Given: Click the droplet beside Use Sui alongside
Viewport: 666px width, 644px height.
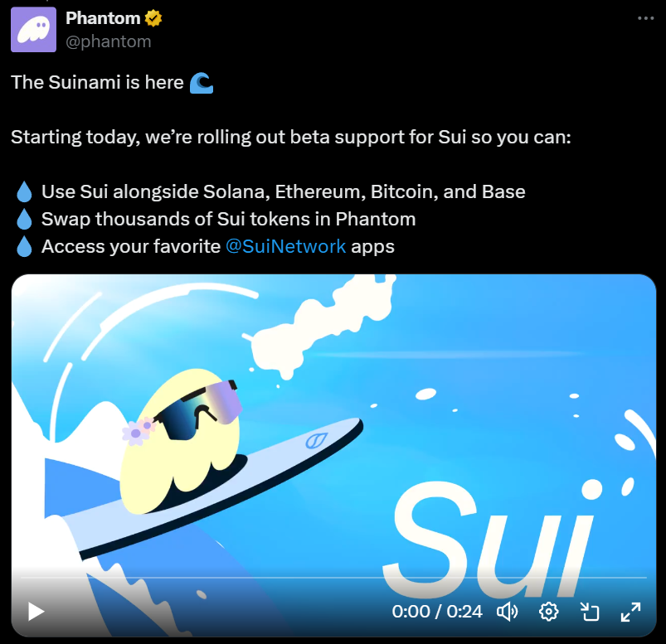Looking at the screenshot, I should [x=24, y=191].
